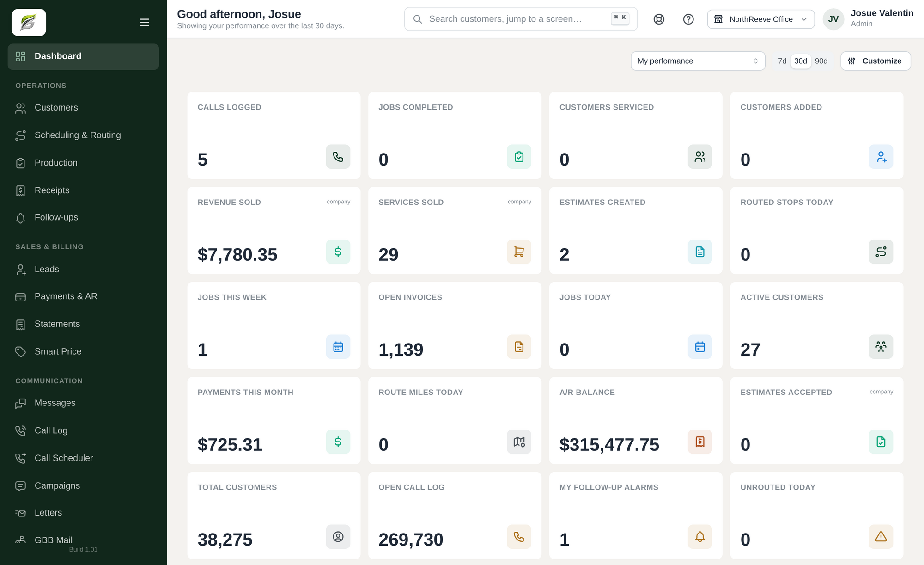Click the Unrouted Today warning triangle icon
Image resolution: width=924 pixels, height=565 pixels.
pos(881,537)
